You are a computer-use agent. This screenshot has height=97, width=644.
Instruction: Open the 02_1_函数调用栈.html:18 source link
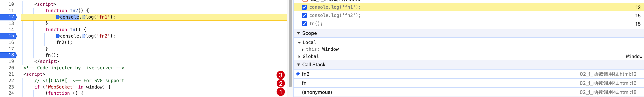tap(608, 92)
